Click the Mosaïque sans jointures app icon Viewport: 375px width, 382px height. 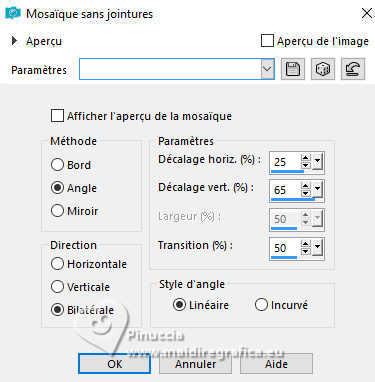pyautogui.click(x=13, y=13)
